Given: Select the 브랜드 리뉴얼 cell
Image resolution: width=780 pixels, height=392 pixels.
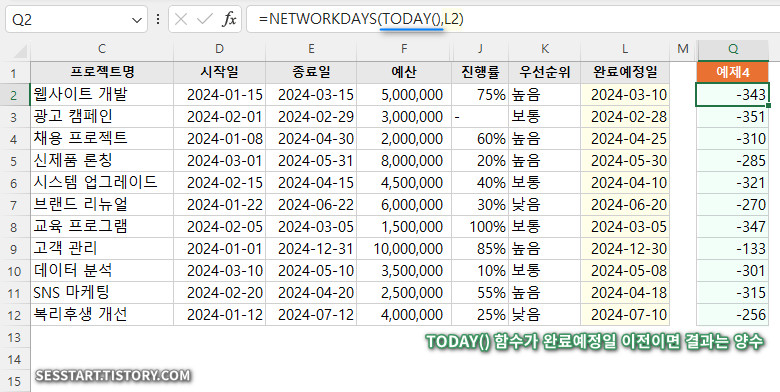Looking at the screenshot, I should coord(102,204).
